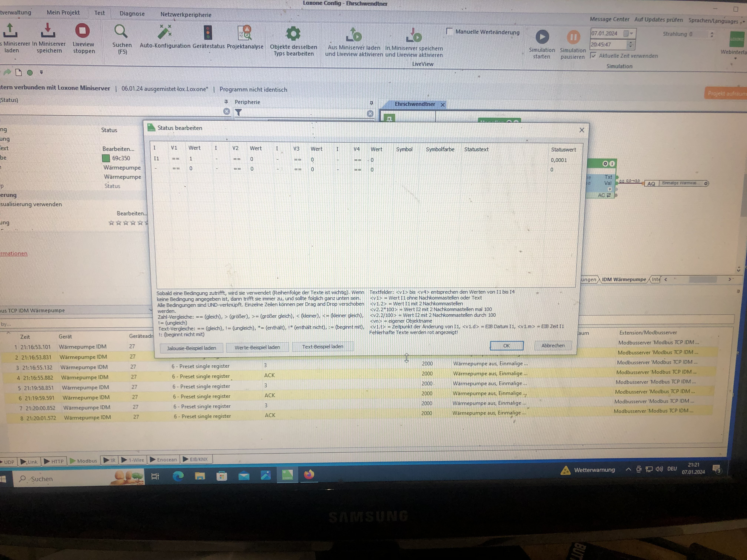Toggle the Modbus monitor button
Screen dimensions: 747x560
click(x=83, y=460)
